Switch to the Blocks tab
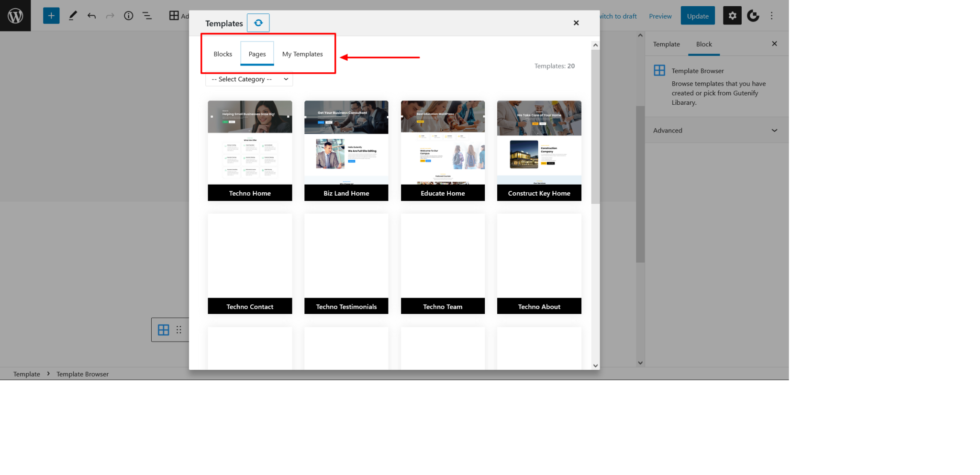980x475 pixels. click(222, 54)
